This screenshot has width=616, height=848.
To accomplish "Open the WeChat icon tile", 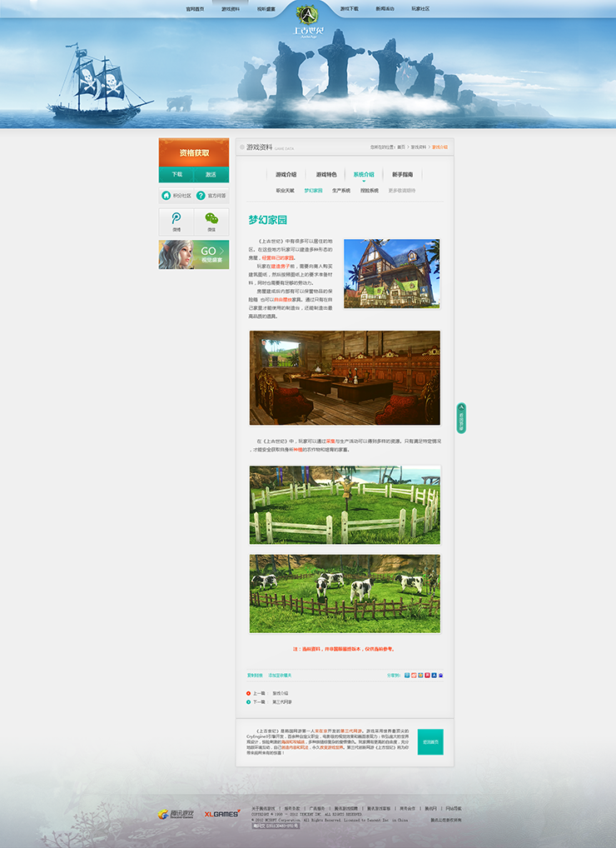I will [x=211, y=222].
